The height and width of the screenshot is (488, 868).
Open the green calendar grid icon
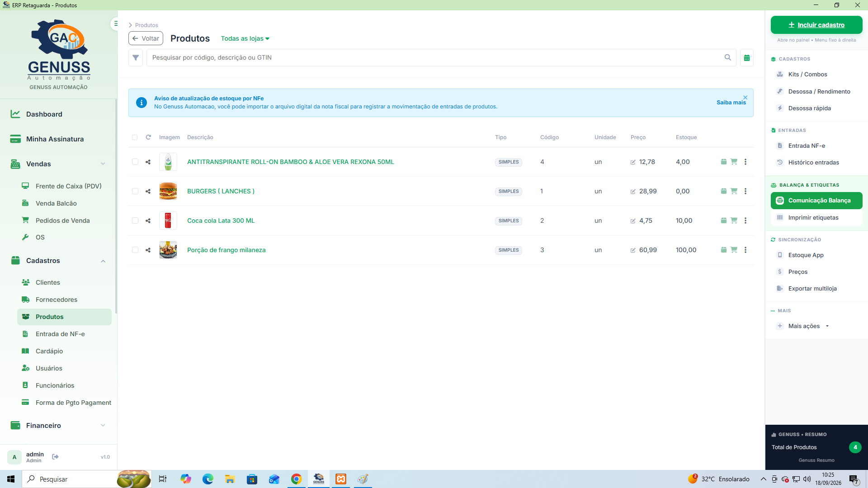(x=747, y=58)
